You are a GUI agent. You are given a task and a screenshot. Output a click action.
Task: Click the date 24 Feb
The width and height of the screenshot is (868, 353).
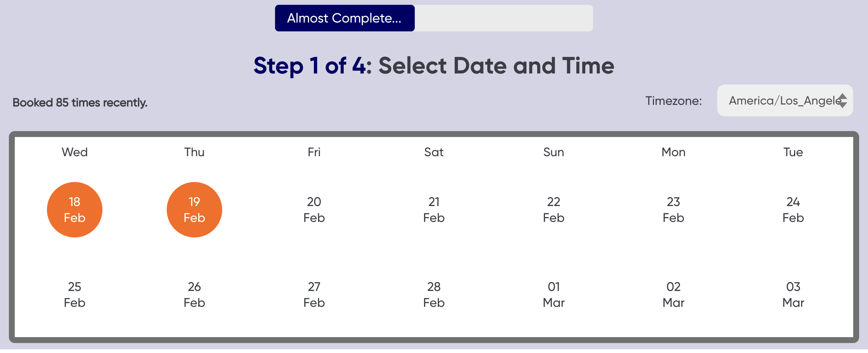click(x=793, y=209)
